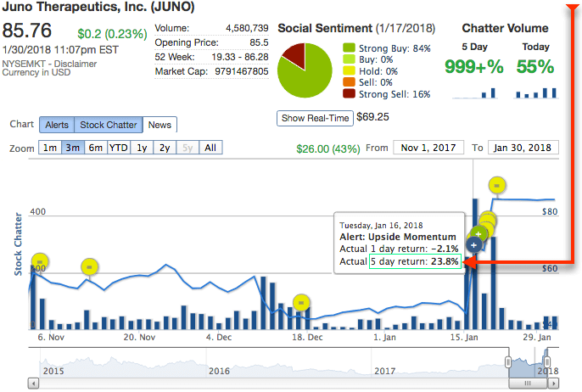Set zoom to 1y

tap(142, 148)
